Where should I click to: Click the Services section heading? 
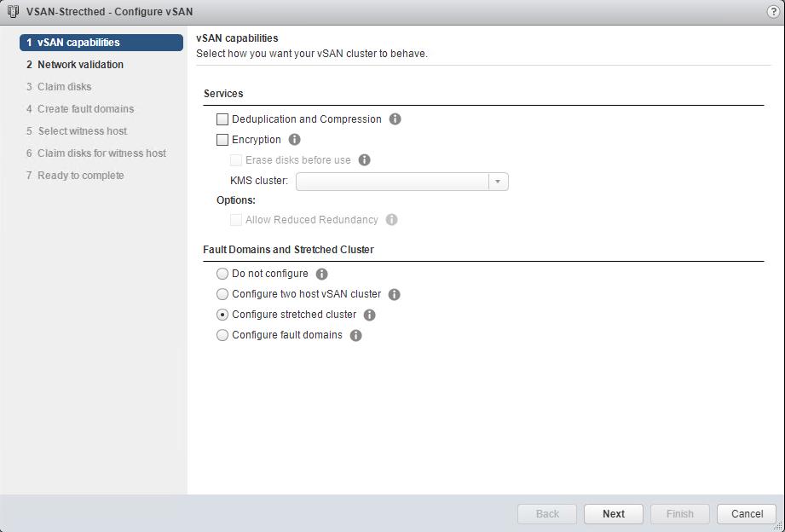click(223, 94)
